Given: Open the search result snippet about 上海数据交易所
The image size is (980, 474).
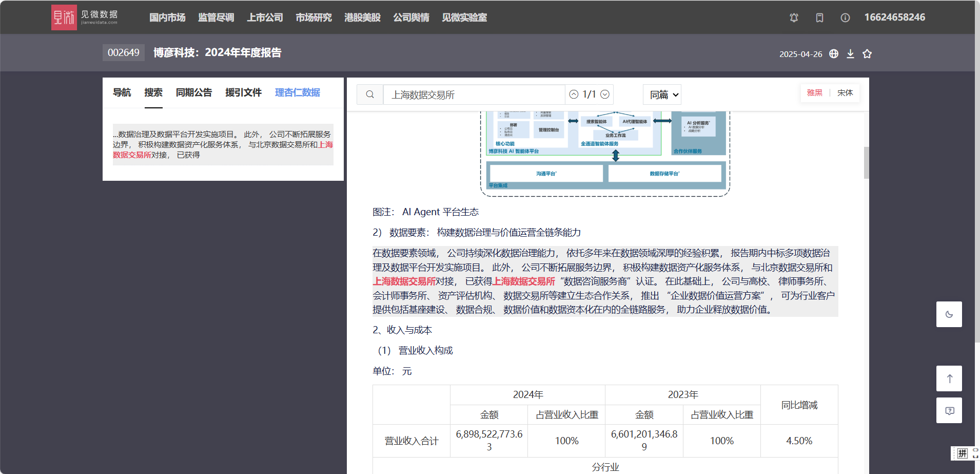Looking at the screenshot, I should point(223,144).
